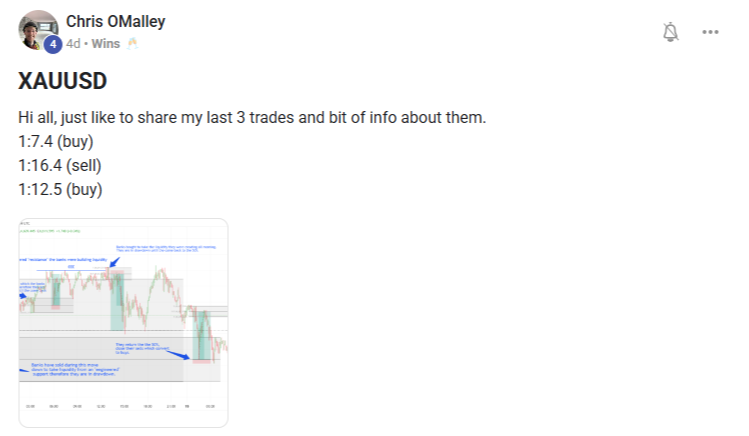Click the 1:16.4 (sell) trade line
This screenshot has height=436, width=749.
60,165
